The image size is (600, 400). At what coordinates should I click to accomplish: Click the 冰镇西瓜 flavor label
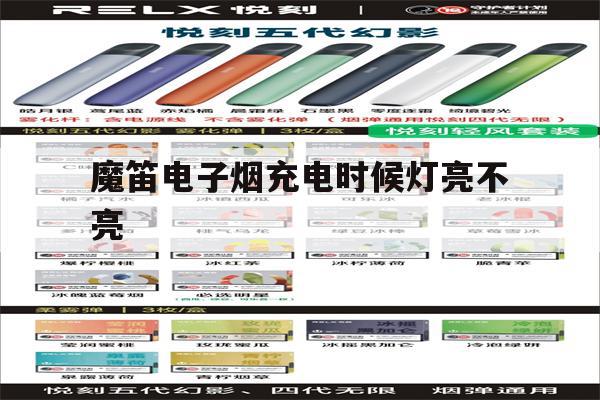coord(232,199)
